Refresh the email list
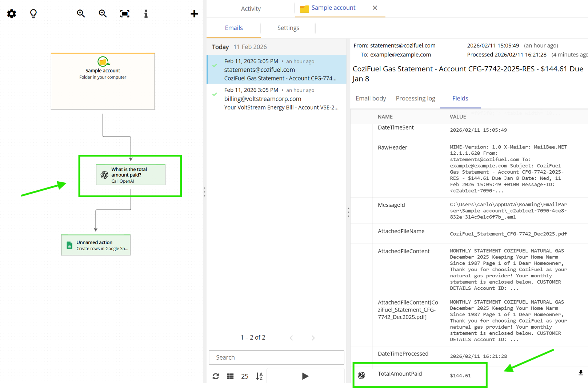588x388 pixels. [x=216, y=376]
